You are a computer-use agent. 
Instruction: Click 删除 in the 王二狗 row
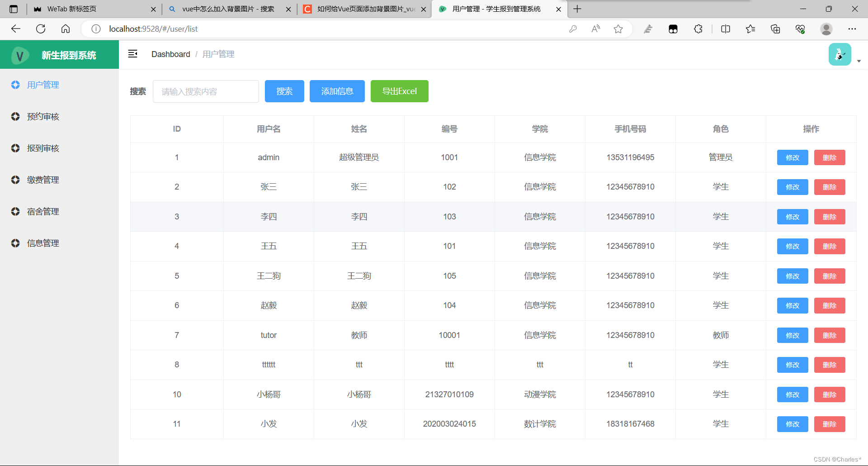pyautogui.click(x=830, y=276)
